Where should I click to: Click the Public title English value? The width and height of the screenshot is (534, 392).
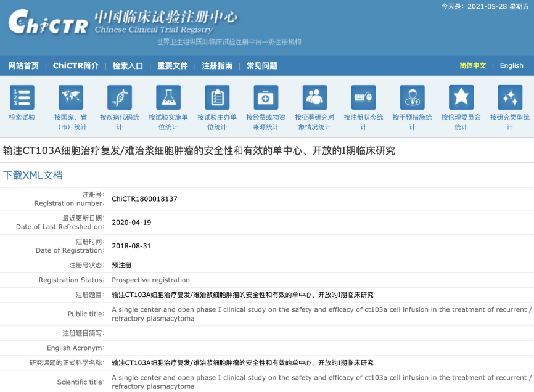tap(321, 314)
